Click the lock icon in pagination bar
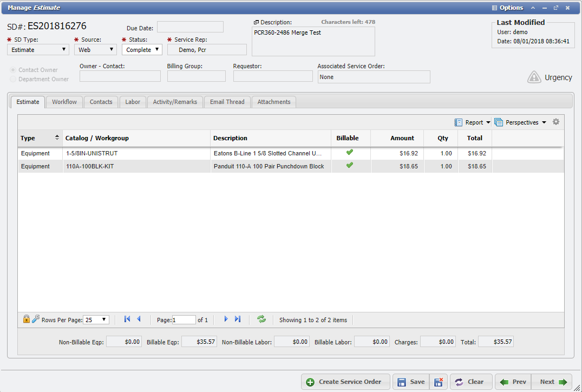 point(27,319)
